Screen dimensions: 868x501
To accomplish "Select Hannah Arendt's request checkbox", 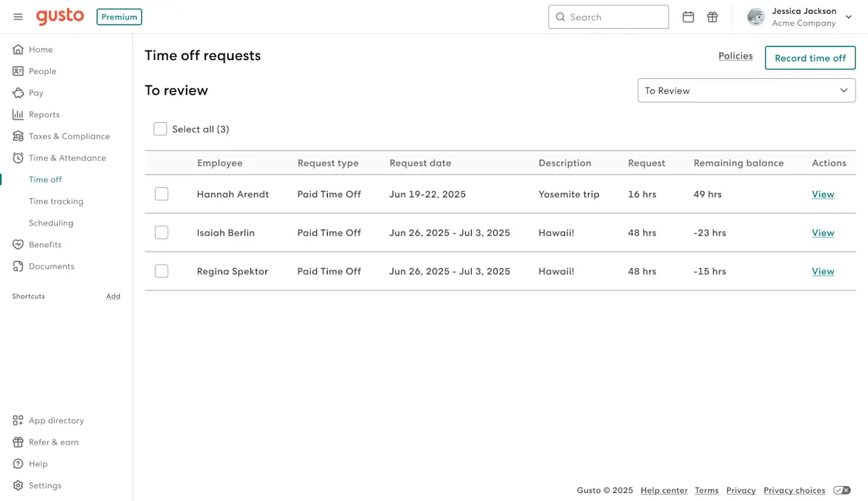I will coord(161,194).
